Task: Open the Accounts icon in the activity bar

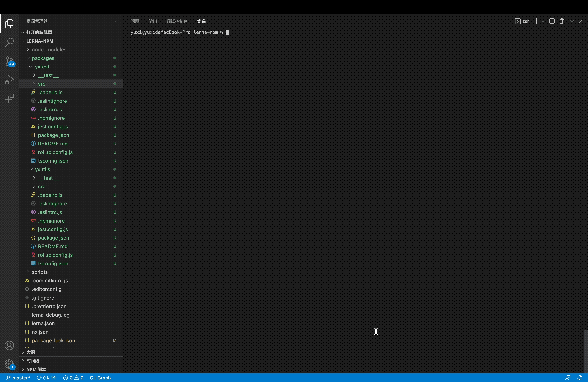Action: coord(9,345)
